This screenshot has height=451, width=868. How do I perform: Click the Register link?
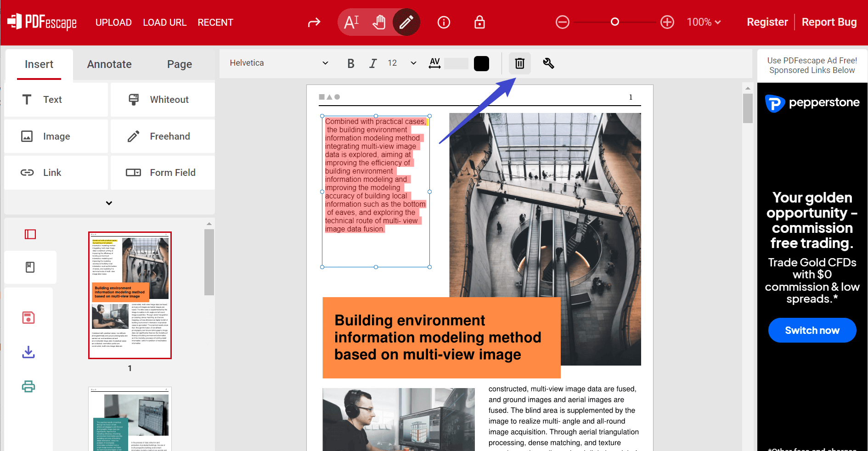[767, 22]
